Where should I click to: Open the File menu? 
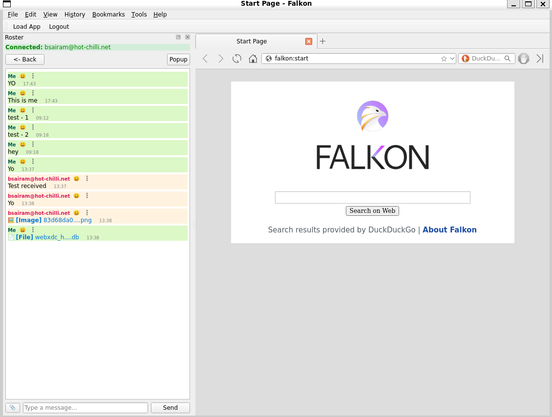(13, 14)
